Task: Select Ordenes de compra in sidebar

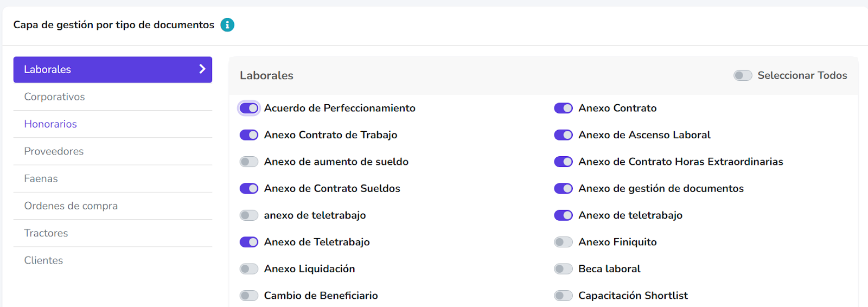Action: [113, 206]
